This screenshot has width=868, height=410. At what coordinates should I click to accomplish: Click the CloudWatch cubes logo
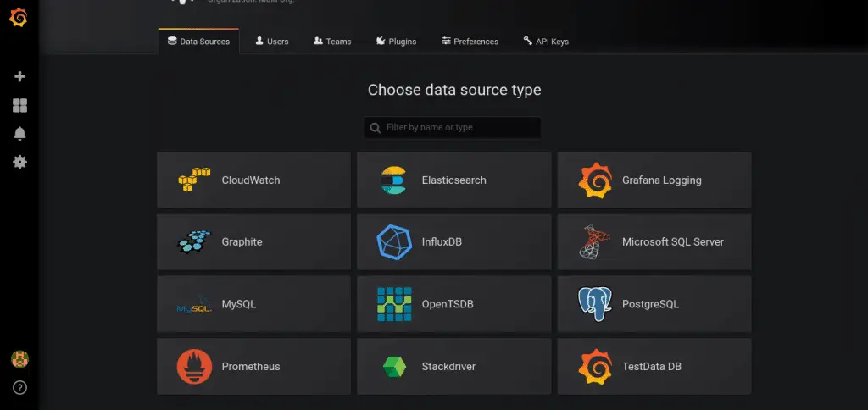pos(194,180)
